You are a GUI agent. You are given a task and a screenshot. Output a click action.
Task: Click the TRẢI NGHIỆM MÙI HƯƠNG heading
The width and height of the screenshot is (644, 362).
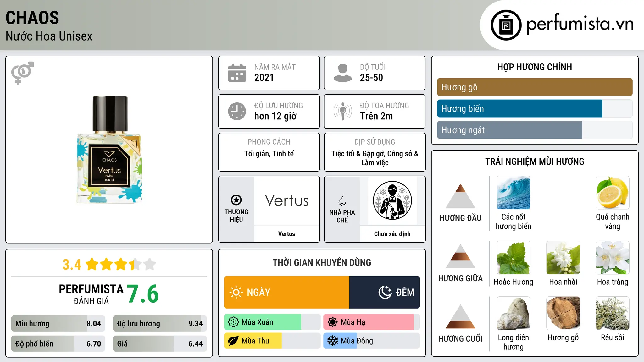click(x=535, y=162)
